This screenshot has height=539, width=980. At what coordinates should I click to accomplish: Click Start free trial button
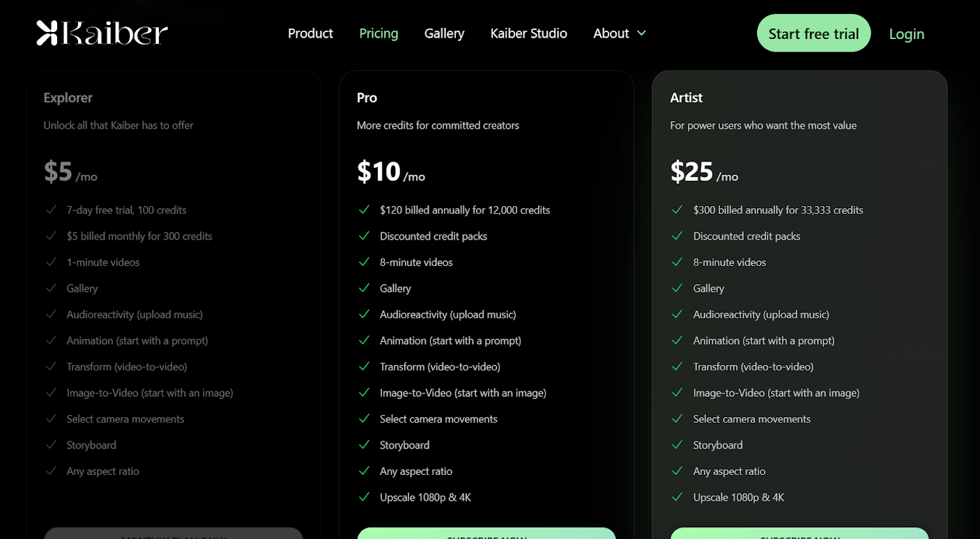coord(813,33)
